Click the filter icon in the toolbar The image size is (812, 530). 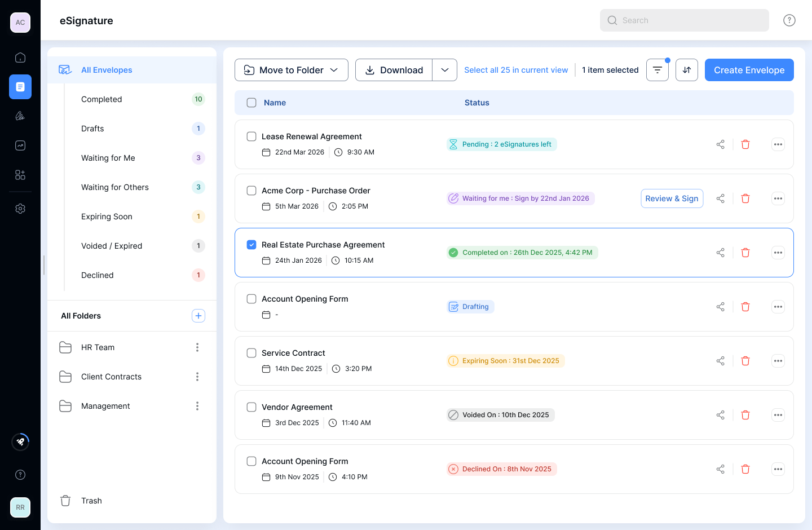pyautogui.click(x=657, y=70)
